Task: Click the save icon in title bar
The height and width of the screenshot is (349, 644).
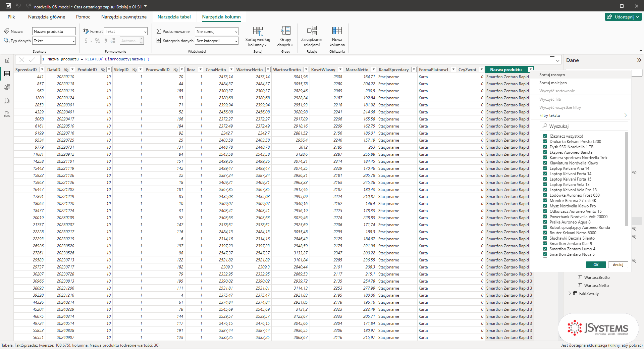Action: pyautogui.click(x=8, y=6)
